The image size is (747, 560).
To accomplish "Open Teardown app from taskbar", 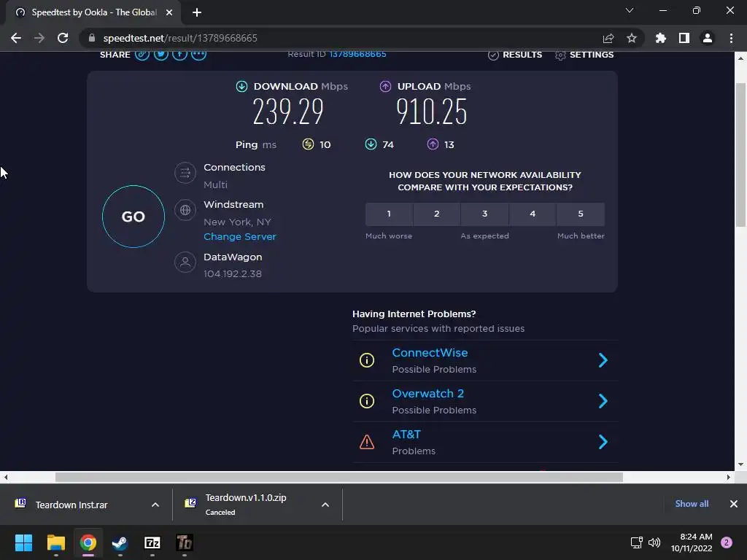I will [185, 542].
